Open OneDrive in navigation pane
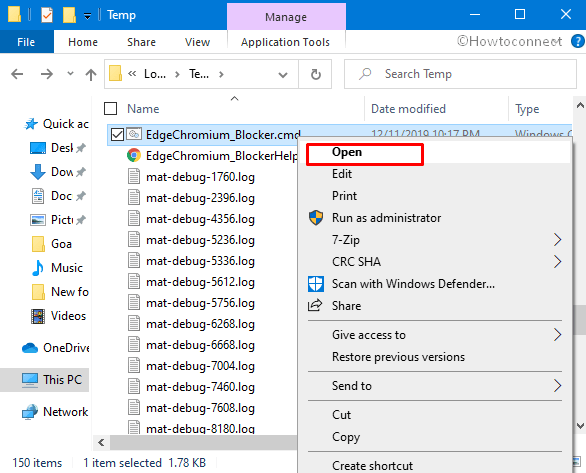 click(x=56, y=348)
